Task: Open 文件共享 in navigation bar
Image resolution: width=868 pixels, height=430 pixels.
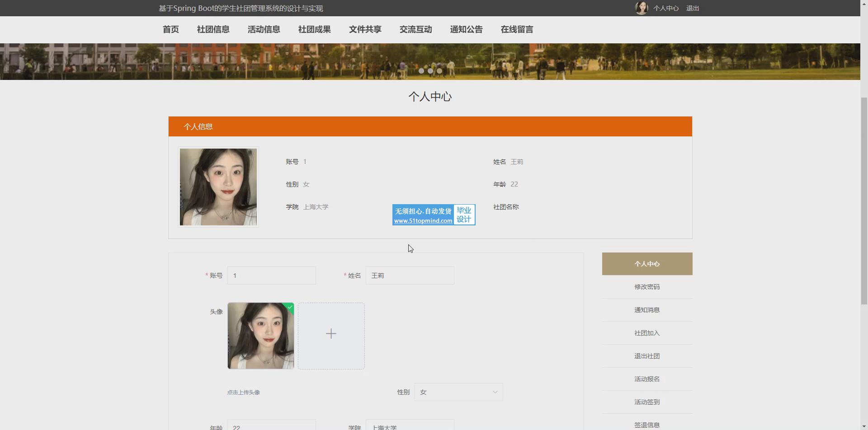Action: tap(365, 30)
